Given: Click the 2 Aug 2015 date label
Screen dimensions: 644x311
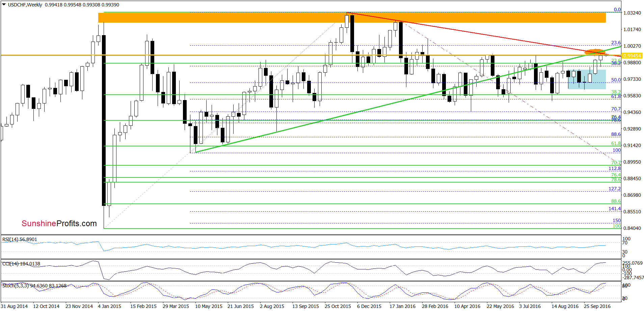Looking at the screenshot, I should click(272, 306).
